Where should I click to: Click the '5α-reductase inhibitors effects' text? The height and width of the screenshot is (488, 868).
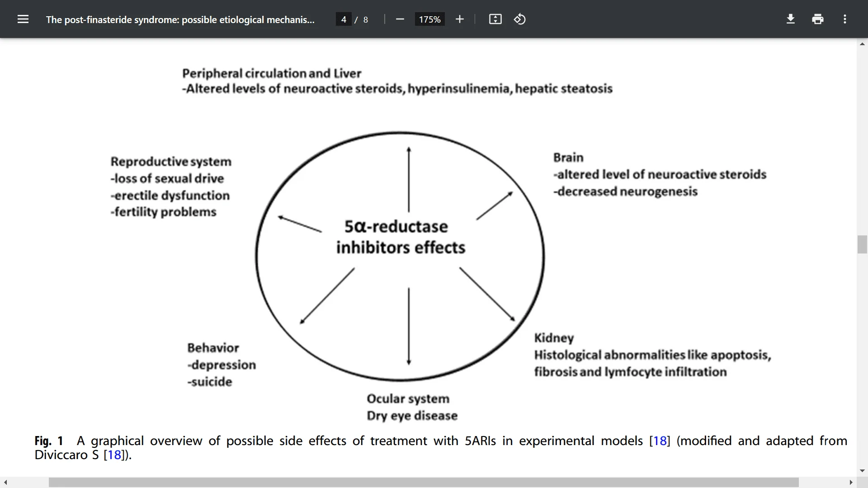(401, 237)
